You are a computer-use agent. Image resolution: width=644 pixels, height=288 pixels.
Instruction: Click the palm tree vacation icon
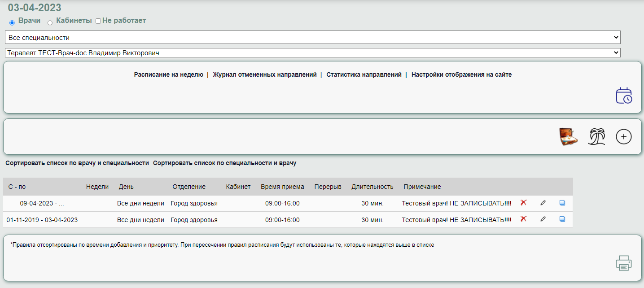click(x=596, y=136)
